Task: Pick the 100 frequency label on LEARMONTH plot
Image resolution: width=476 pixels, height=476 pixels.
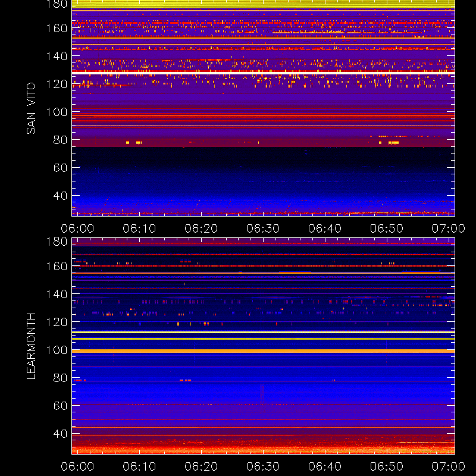Action: [57, 350]
